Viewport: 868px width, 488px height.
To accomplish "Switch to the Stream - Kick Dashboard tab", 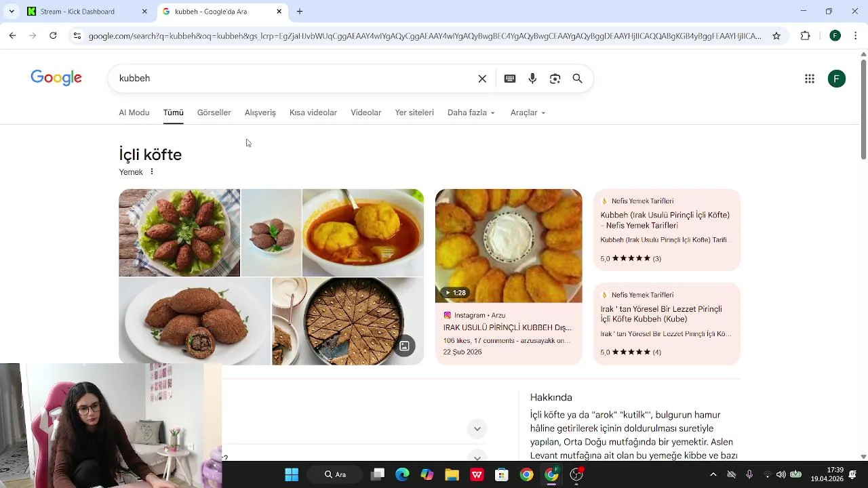I will tap(77, 12).
